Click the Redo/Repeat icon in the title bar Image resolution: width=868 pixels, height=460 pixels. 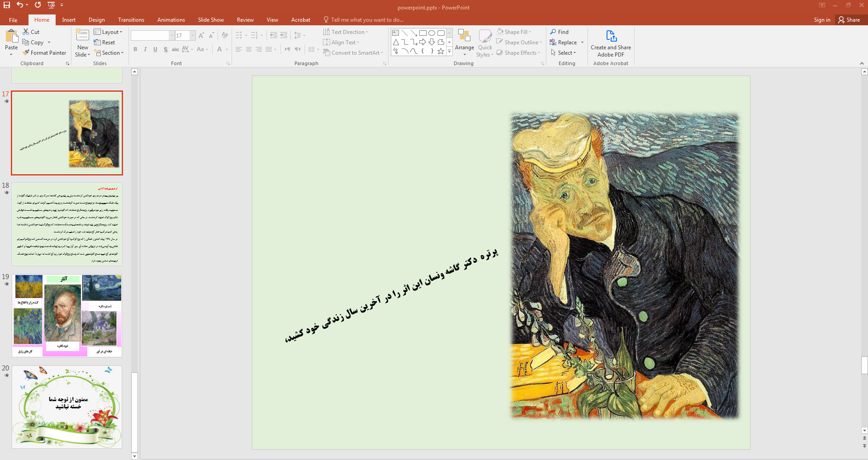click(x=38, y=5)
